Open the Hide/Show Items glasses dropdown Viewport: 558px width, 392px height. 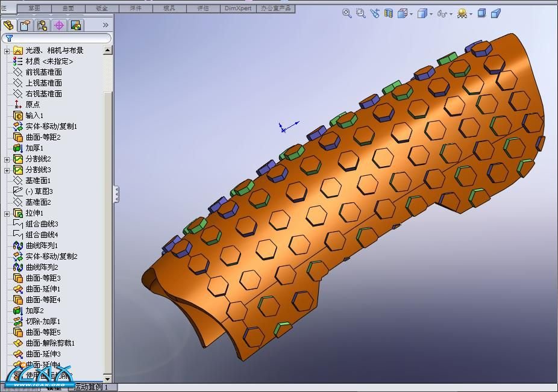[x=444, y=13]
